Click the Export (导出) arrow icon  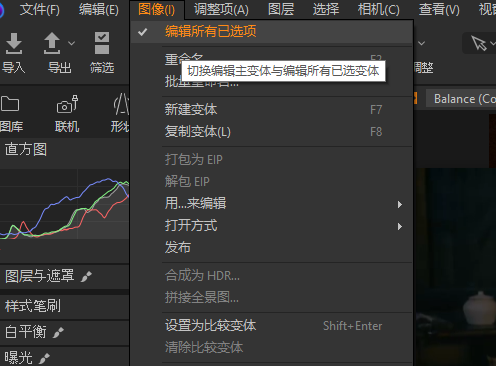52,43
